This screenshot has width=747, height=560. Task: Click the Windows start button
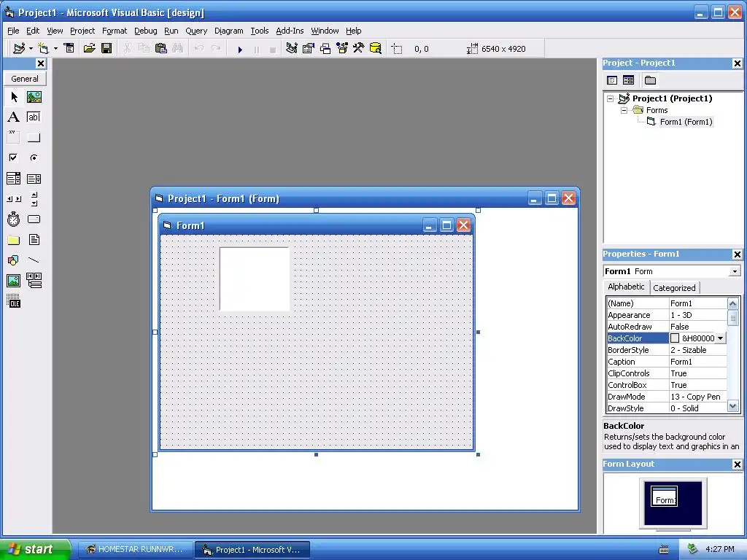coord(35,549)
